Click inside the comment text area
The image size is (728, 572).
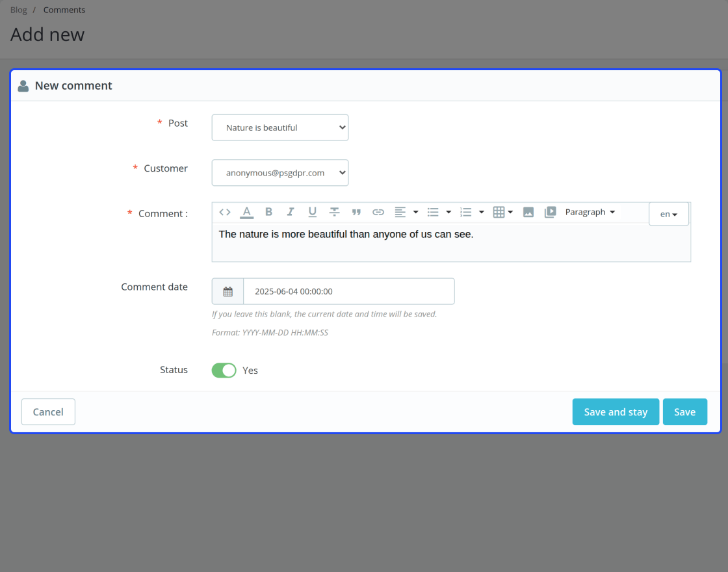[451, 242]
